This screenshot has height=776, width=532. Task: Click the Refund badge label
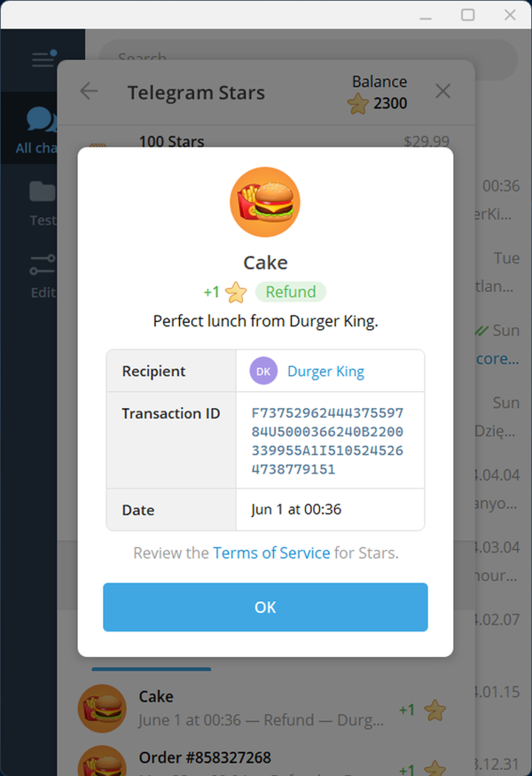291,292
